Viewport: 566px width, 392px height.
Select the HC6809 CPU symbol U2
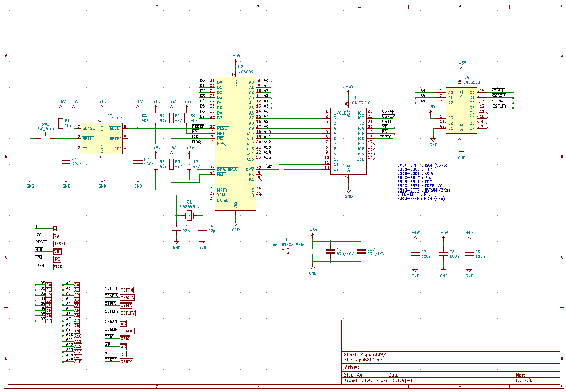(x=236, y=144)
